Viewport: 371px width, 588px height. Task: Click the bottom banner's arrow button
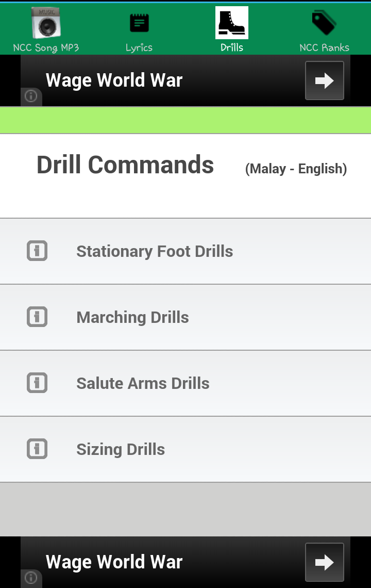[325, 562]
